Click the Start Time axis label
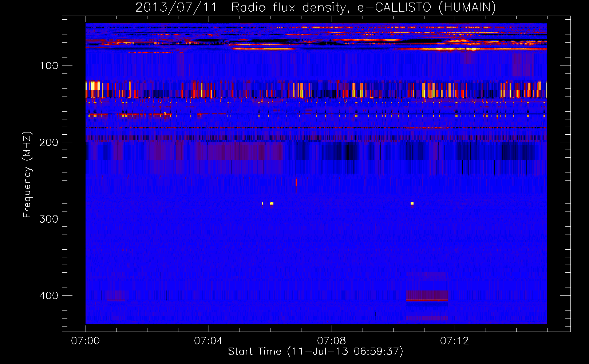589x364 pixels. click(x=316, y=352)
